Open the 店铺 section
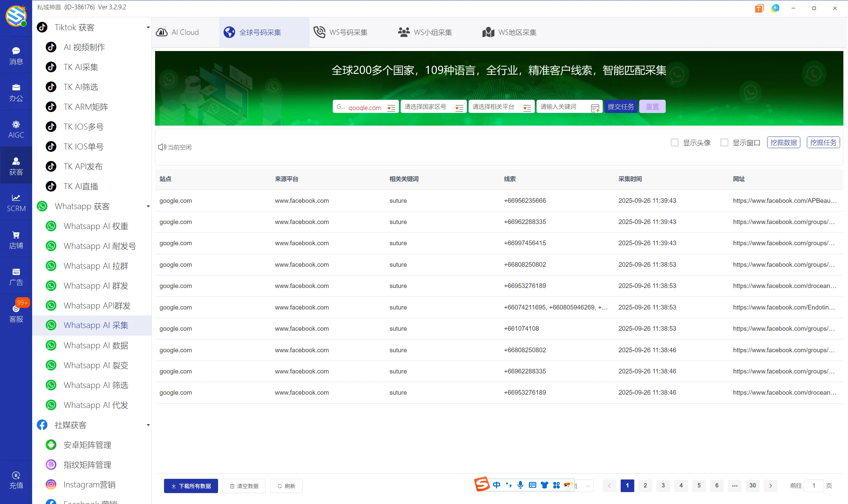This screenshot has height=504, width=848. pyautogui.click(x=16, y=239)
